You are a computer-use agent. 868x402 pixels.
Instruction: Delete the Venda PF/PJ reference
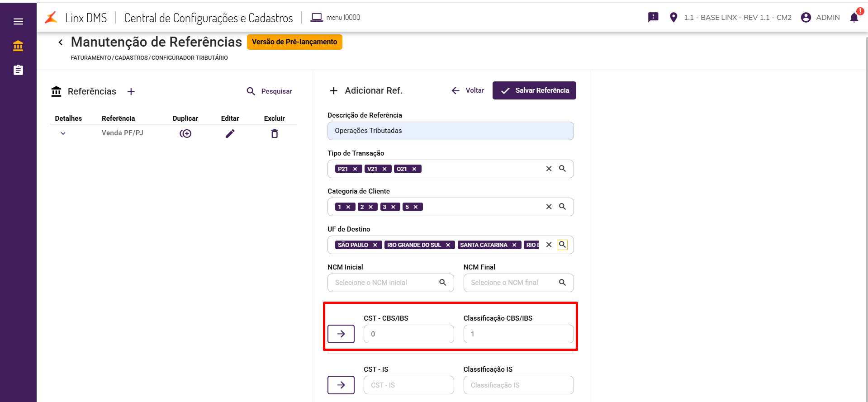click(275, 133)
